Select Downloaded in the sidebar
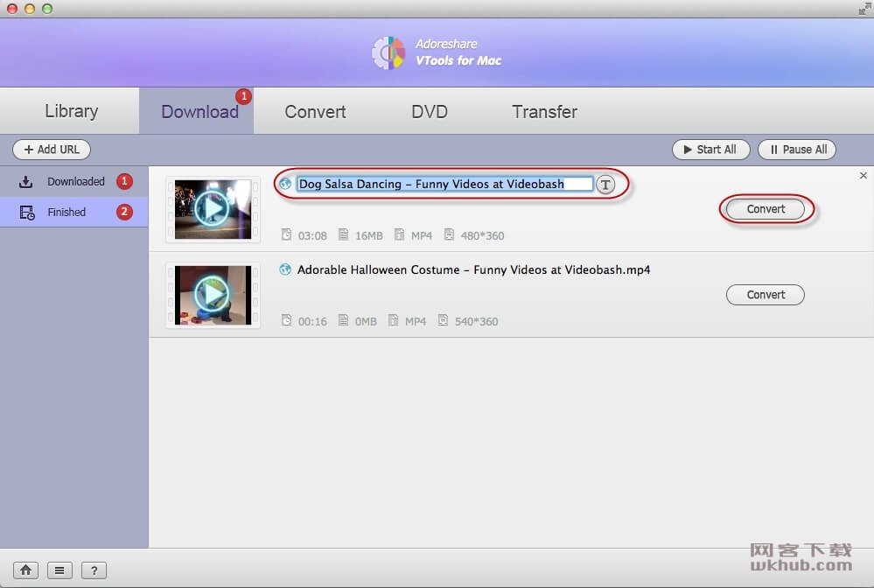The width and height of the screenshot is (874, 588). (73, 182)
